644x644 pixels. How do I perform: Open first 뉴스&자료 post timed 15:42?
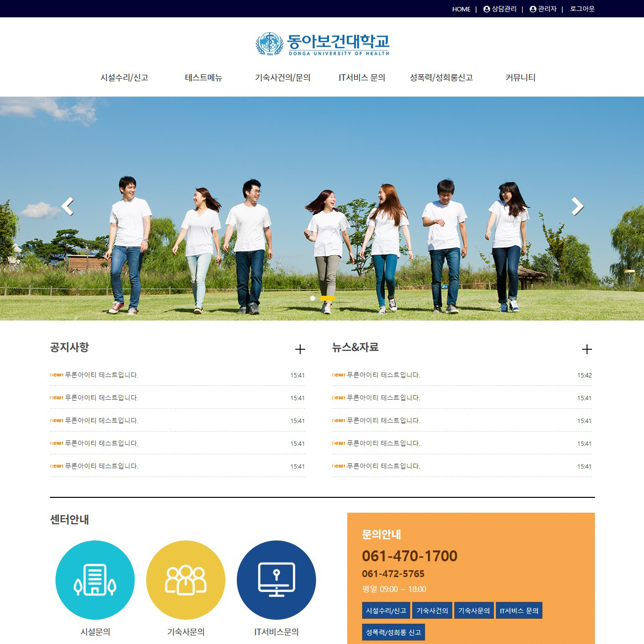coord(383,375)
